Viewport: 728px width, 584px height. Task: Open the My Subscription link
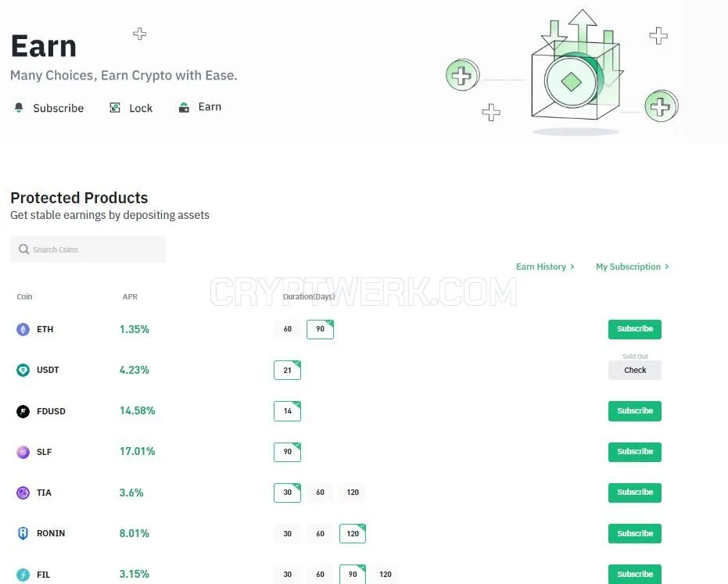(628, 267)
